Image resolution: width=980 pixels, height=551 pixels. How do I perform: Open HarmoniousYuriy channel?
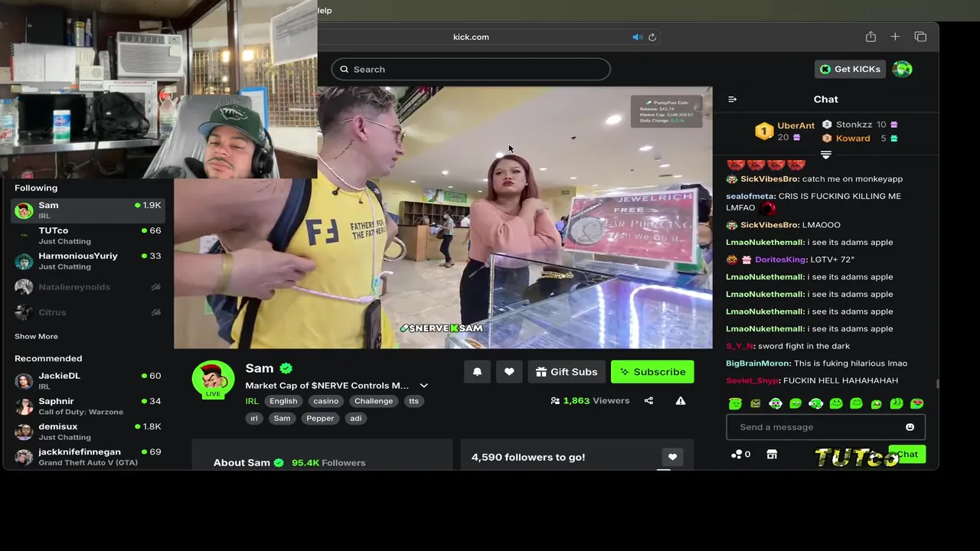pos(88,261)
